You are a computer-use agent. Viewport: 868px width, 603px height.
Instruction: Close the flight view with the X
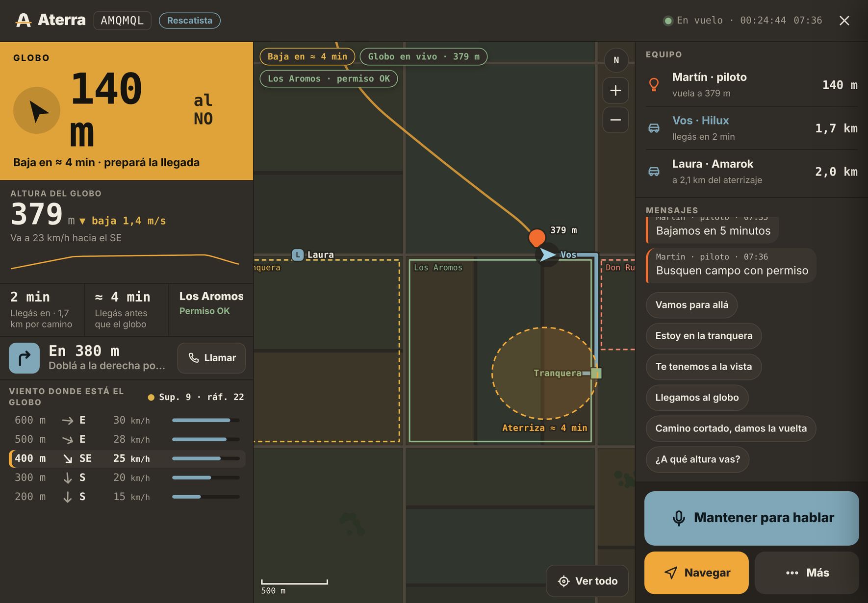point(844,21)
